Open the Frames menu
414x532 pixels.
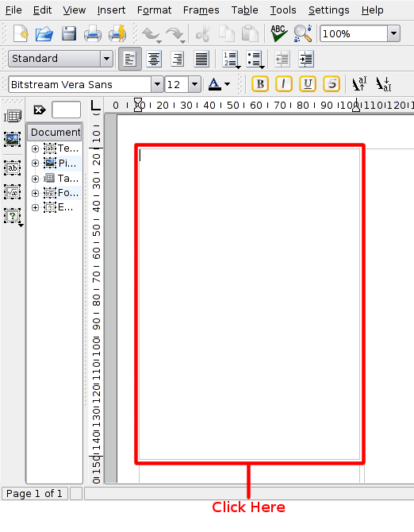[201, 10]
